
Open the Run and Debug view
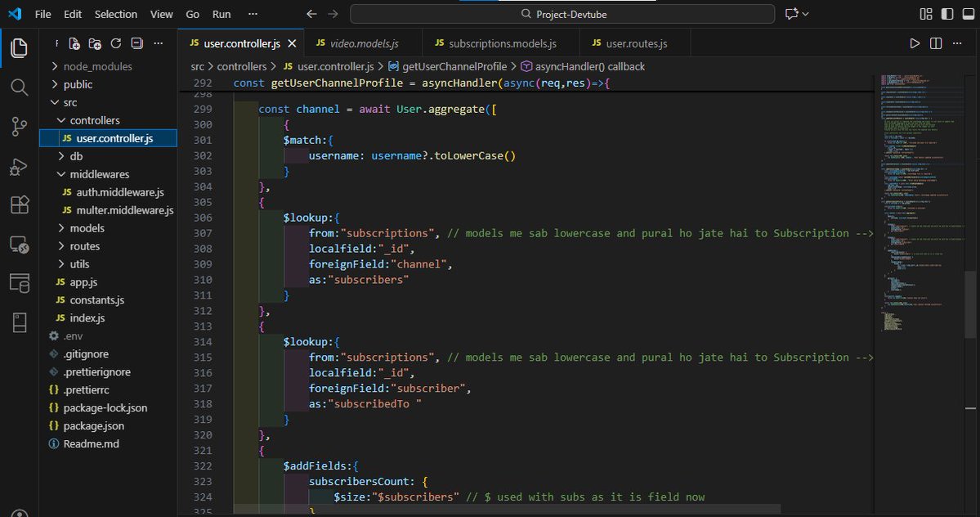[19, 166]
